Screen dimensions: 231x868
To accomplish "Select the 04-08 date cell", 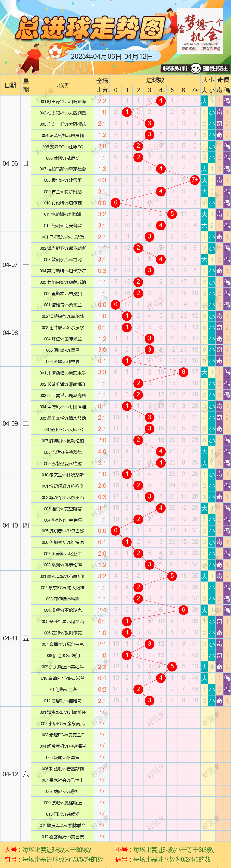I will tap(10, 333).
